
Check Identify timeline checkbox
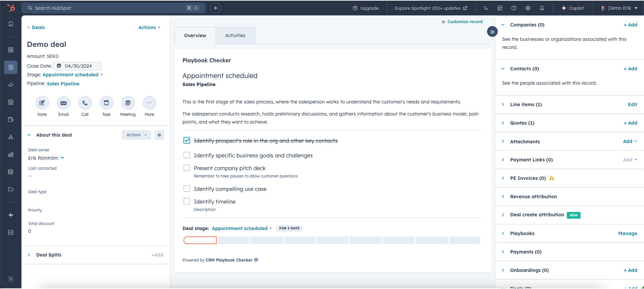point(187,201)
